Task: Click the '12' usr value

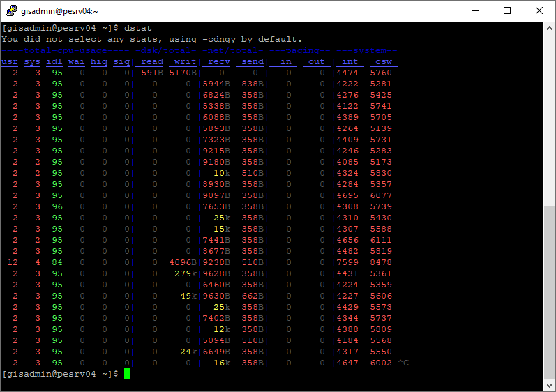Action: pos(13,262)
